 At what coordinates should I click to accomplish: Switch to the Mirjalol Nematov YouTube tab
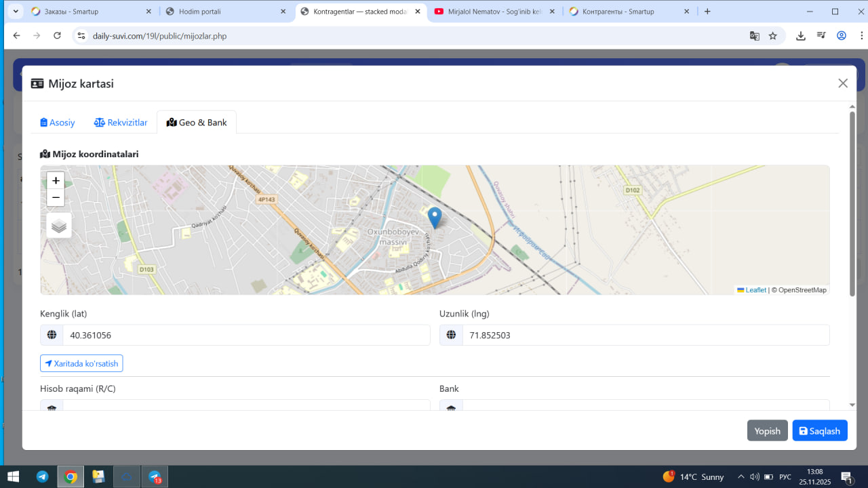coord(494,12)
